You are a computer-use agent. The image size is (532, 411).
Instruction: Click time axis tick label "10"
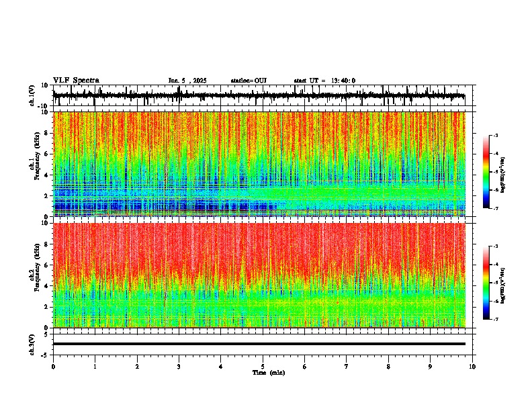(x=472, y=367)
